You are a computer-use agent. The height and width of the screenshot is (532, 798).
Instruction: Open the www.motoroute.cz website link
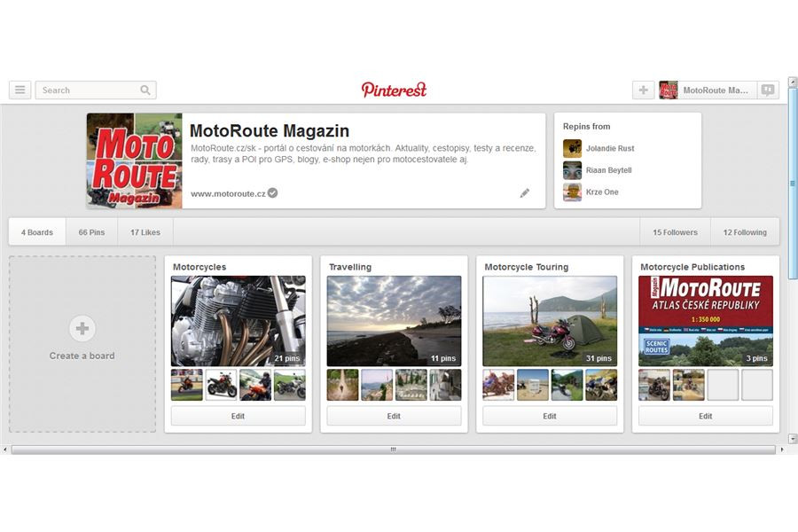[228, 193]
